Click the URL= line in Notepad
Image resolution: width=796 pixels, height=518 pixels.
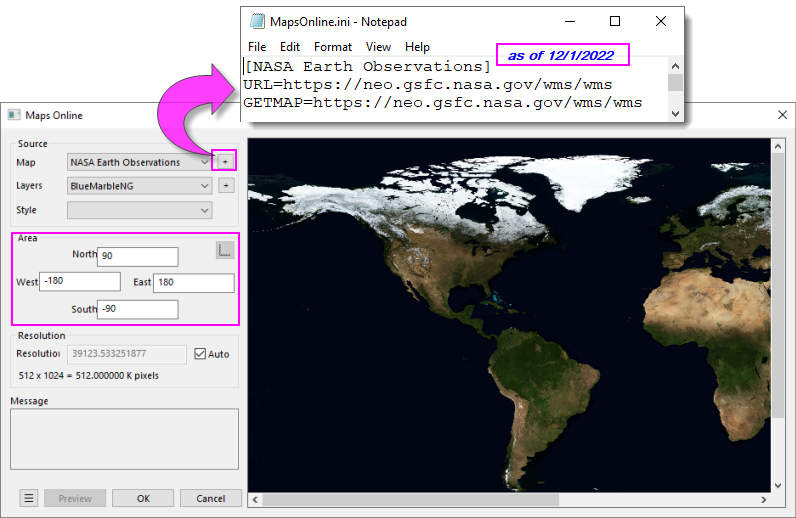pos(428,84)
